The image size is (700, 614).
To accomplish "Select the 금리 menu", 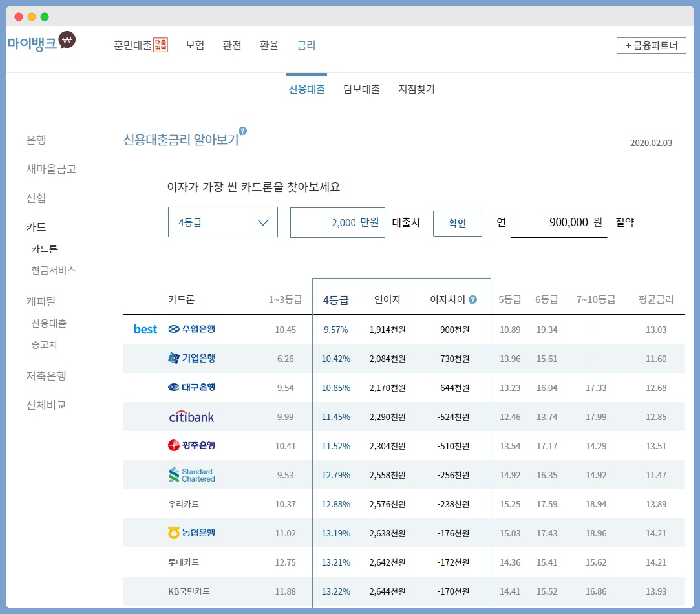I will [x=306, y=45].
